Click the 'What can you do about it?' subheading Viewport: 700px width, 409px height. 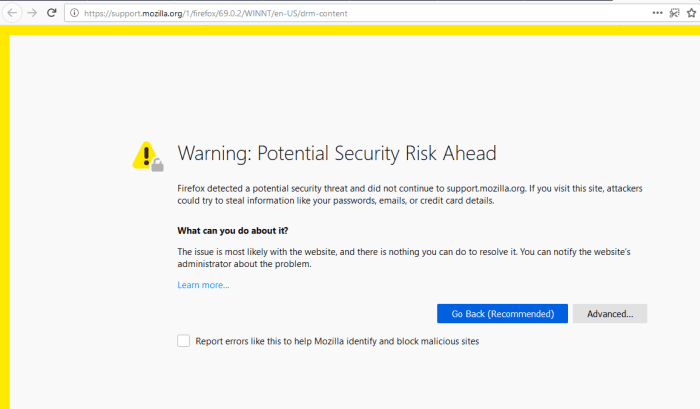(x=233, y=230)
